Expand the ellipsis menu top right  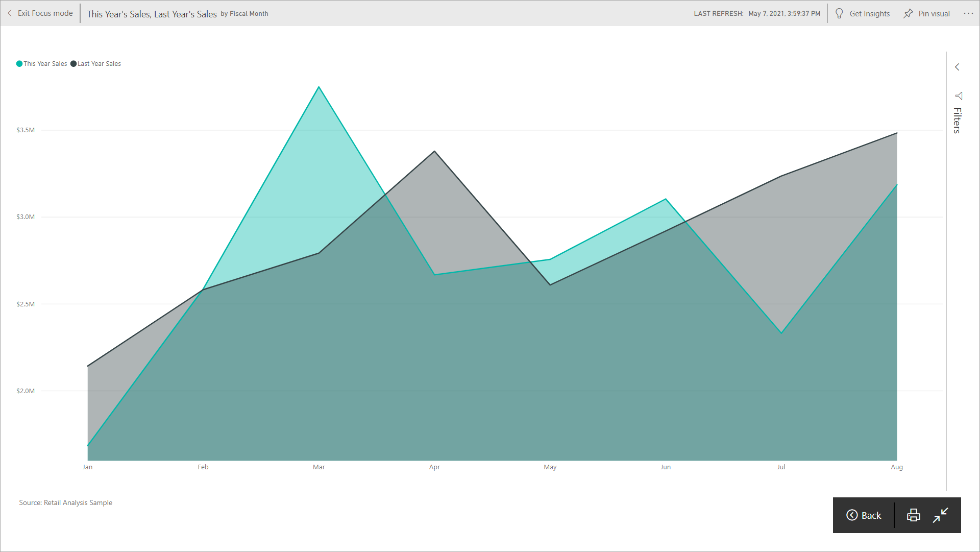click(969, 13)
